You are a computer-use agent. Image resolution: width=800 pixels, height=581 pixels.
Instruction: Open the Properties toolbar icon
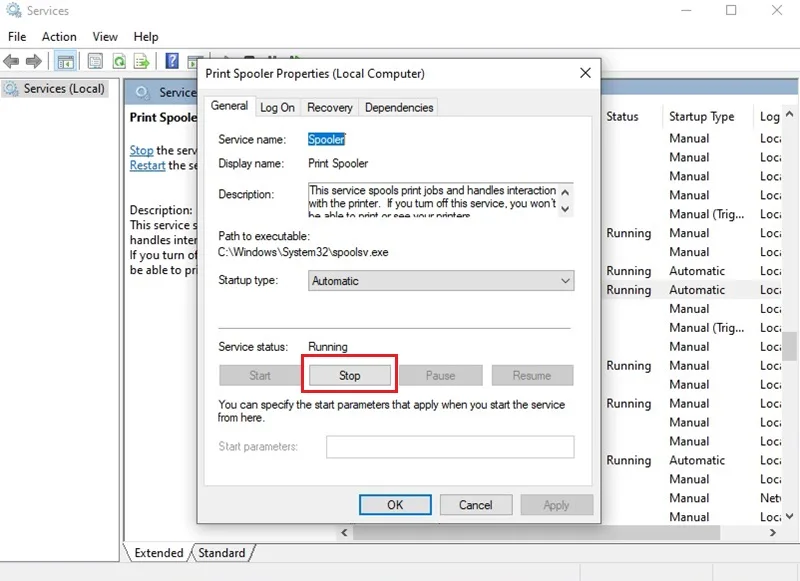point(95,62)
